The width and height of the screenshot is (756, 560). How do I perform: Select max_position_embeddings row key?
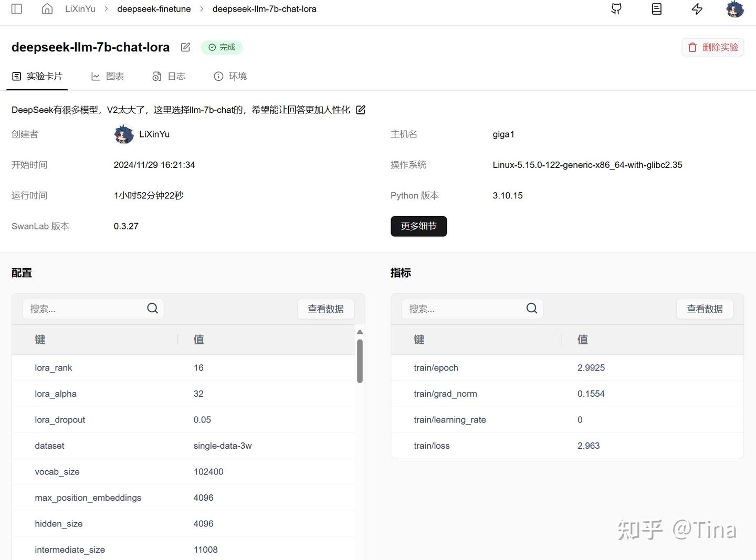pos(88,498)
